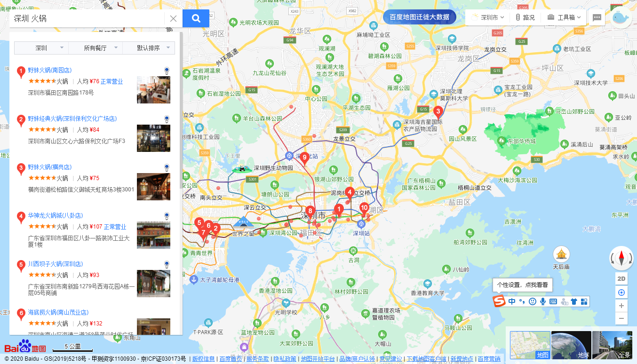Open 百度地图迁徙大数据 banner button
This screenshot has height=364, width=637.
[420, 17]
